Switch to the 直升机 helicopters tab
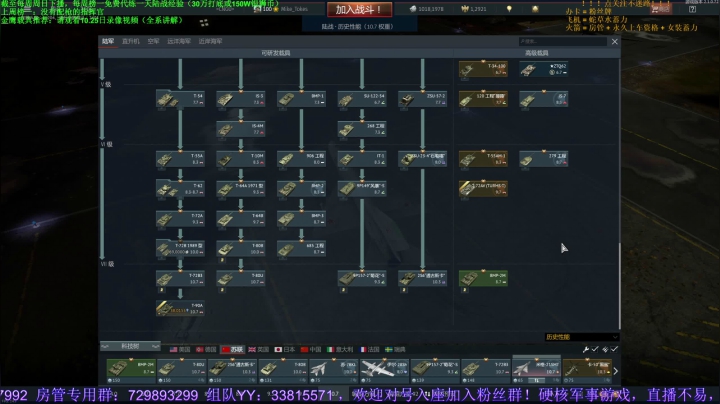 (x=131, y=41)
